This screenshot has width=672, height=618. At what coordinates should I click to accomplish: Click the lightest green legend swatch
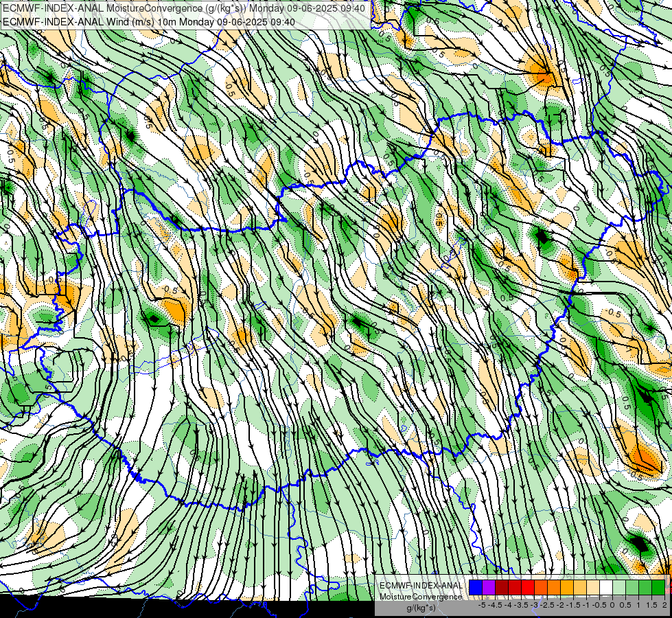[x=619, y=588]
